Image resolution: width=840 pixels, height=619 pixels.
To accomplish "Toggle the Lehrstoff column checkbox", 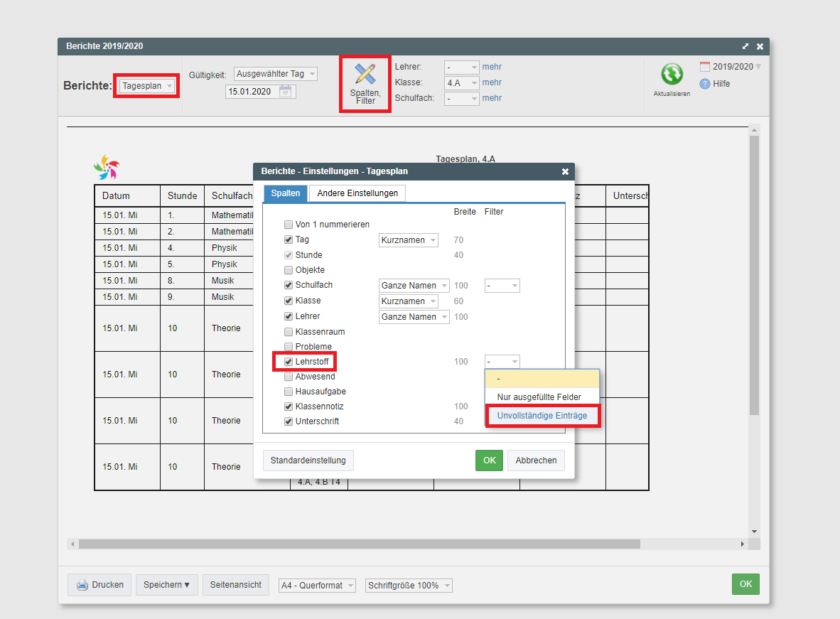I will [x=289, y=362].
